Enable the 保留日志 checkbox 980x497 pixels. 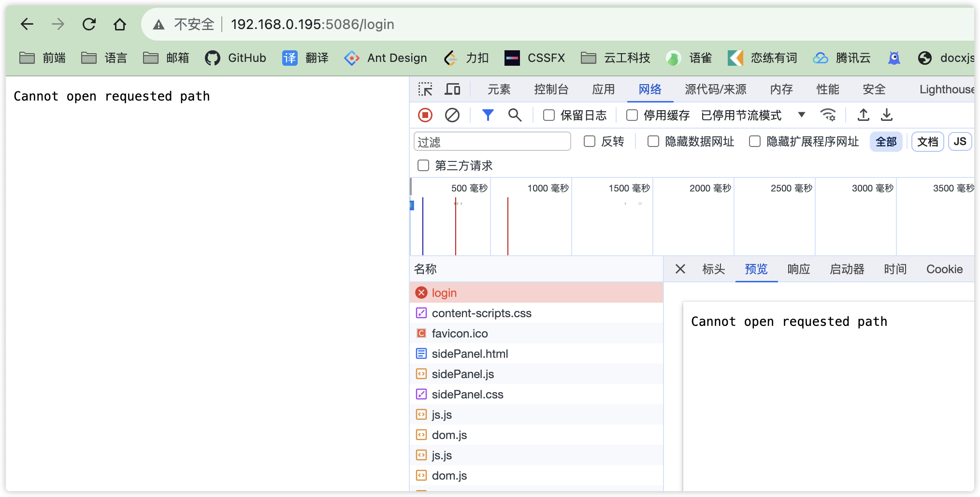[548, 115]
